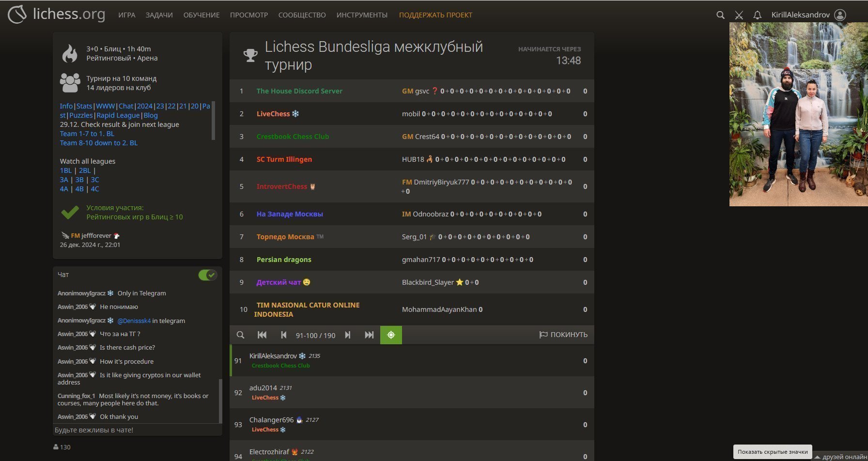Click ПОДДЕРЖАТЬ ПРОЕКТ link
This screenshot has height=461, width=868.
(436, 15)
